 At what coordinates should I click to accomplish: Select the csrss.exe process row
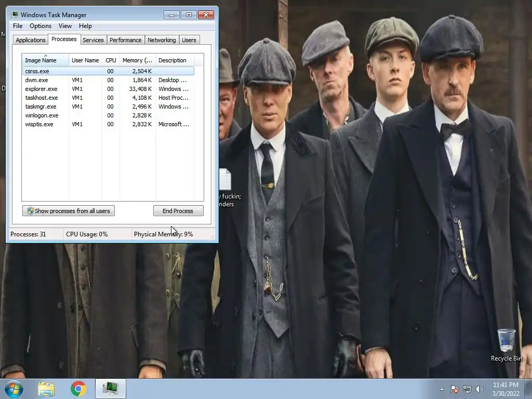[x=108, y=71]
